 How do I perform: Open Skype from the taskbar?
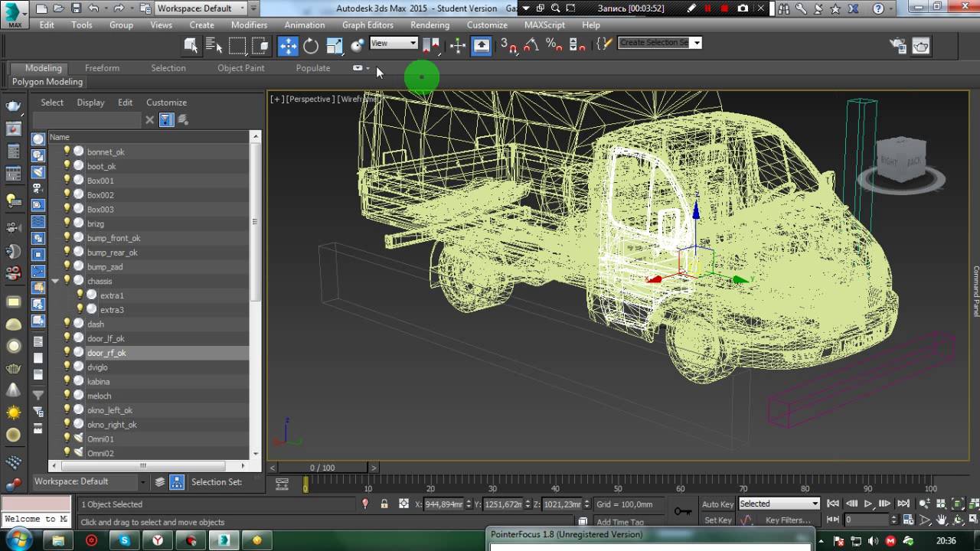click(x=125, y=540)
